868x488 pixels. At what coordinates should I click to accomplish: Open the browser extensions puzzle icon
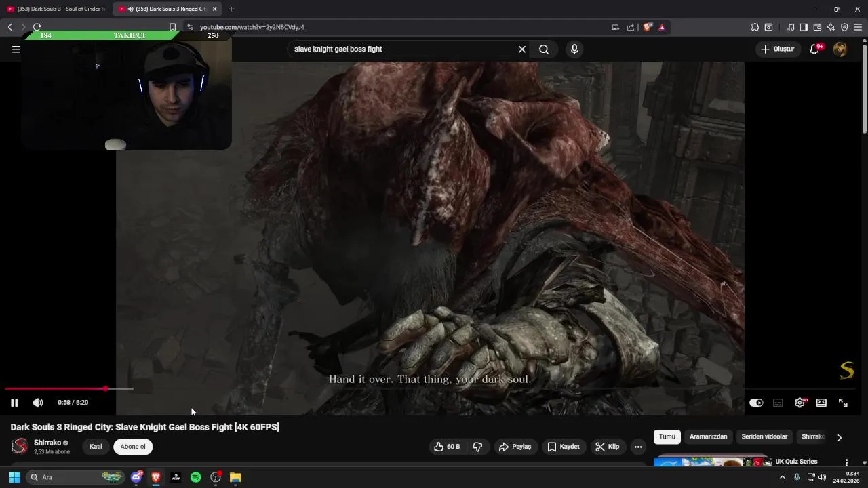point(755,27)
